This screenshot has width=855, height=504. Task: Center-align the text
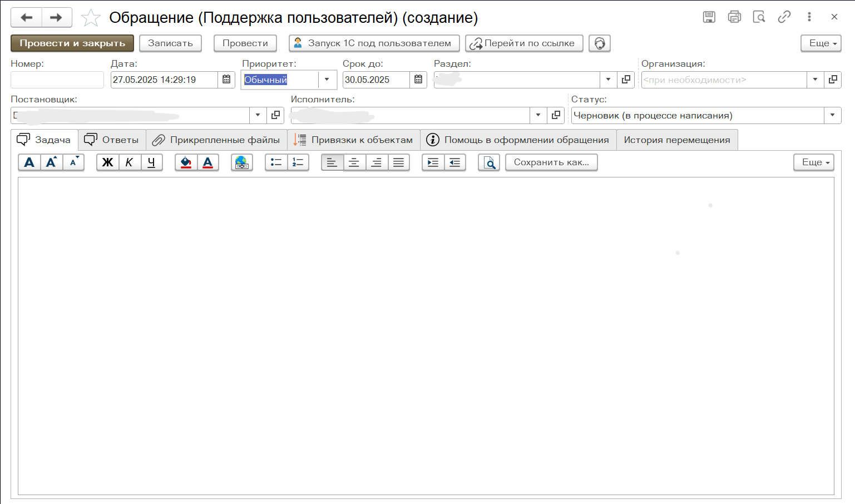(354, 162)
